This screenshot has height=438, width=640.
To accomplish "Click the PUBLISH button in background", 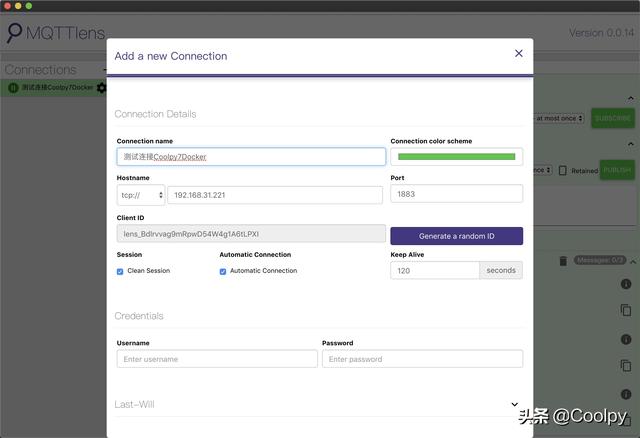I will [x=617, y=170].
